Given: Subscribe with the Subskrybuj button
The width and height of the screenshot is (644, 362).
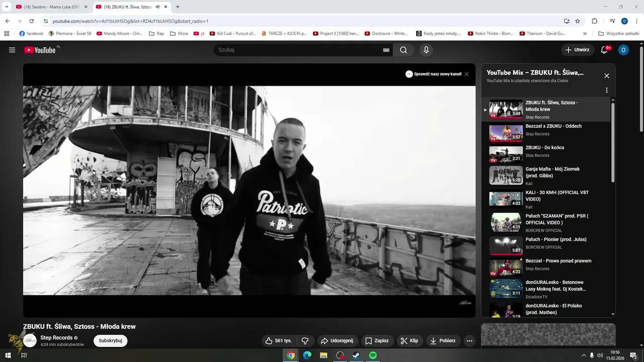Looking at the screenshot, I should (111, 340).
